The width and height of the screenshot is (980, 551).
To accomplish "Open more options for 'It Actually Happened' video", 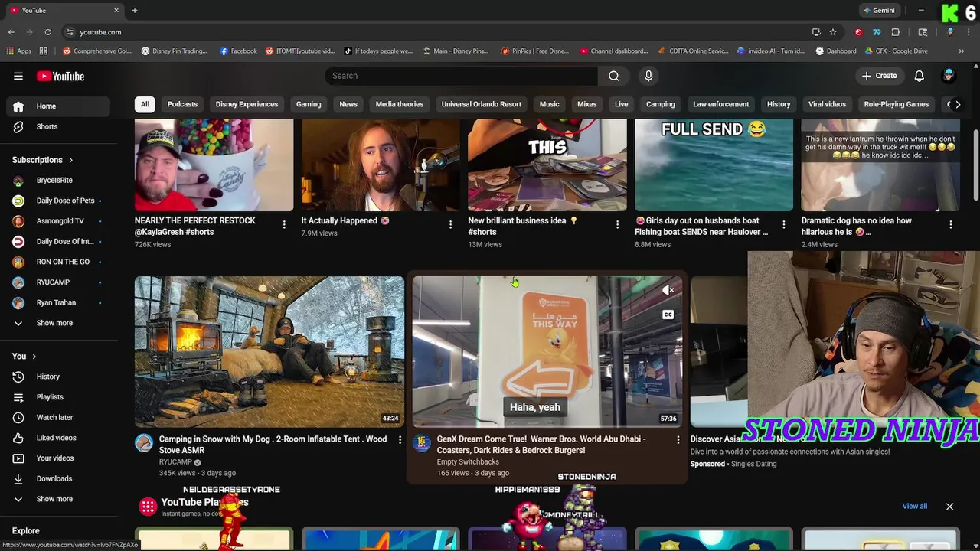I will tap(450, 224).
